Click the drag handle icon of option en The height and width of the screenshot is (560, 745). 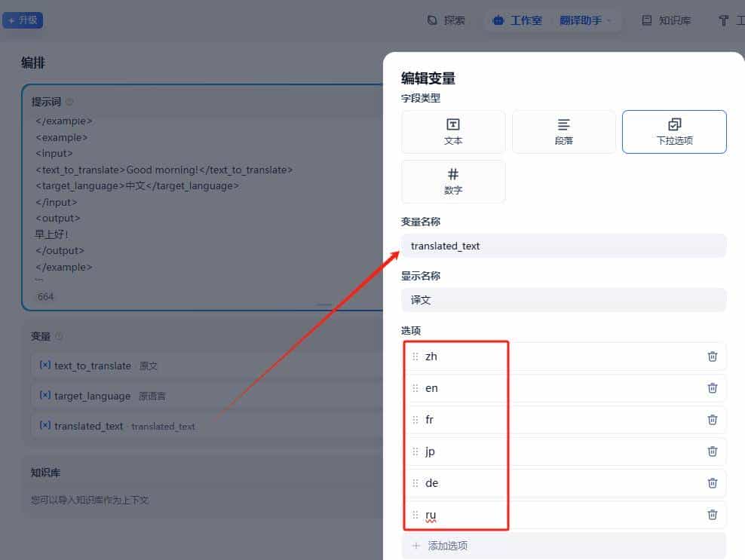pos(416,387)
